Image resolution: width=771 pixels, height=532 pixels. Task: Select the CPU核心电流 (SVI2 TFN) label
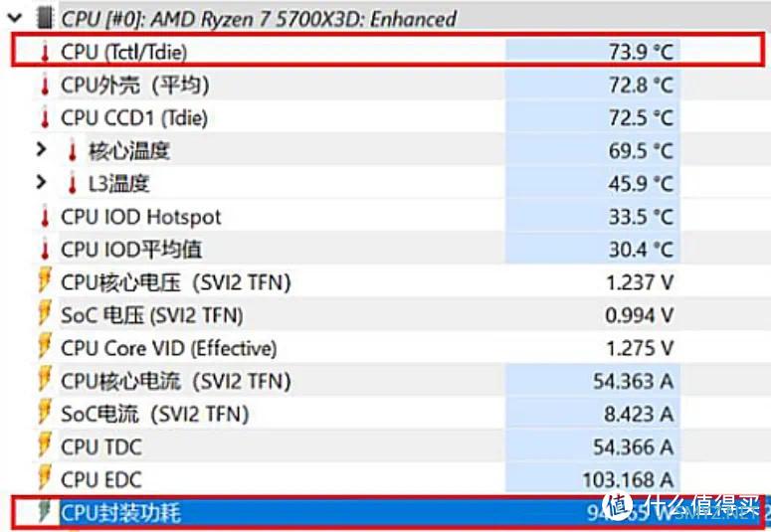tap(176, 382)
